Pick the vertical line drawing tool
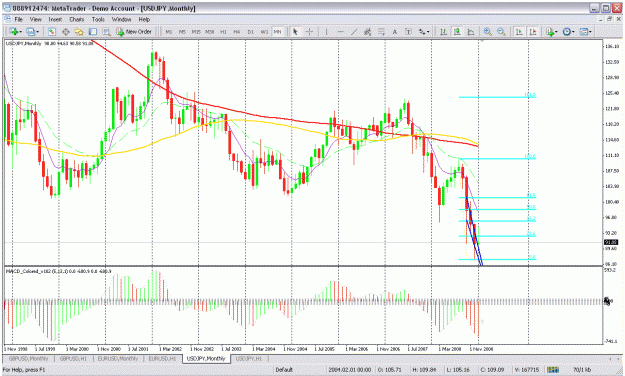 326,31
